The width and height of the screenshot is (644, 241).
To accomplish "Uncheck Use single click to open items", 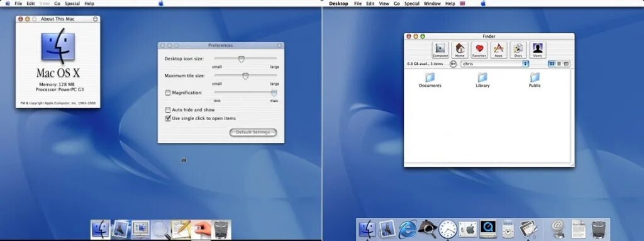I will (167, 118).
